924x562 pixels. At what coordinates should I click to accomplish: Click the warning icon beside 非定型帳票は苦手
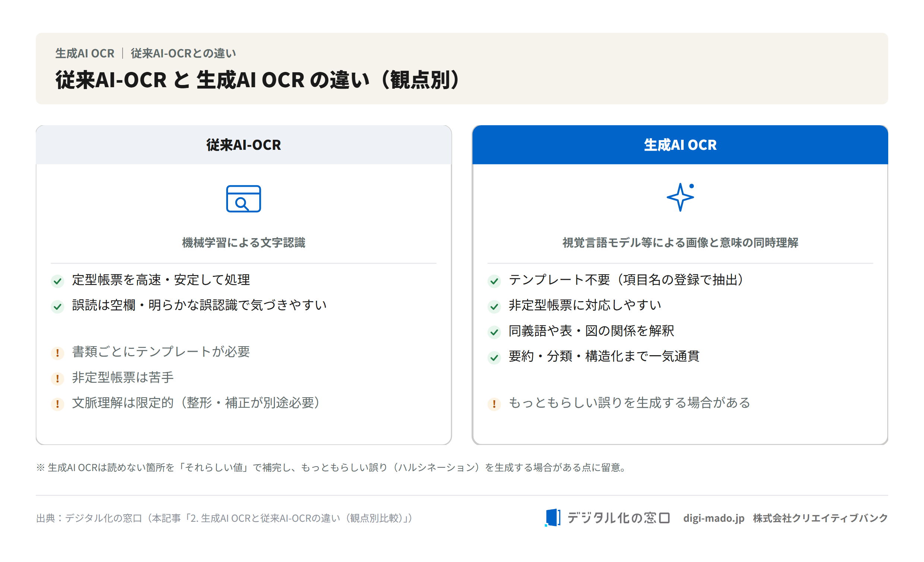[x=57, y=378]
